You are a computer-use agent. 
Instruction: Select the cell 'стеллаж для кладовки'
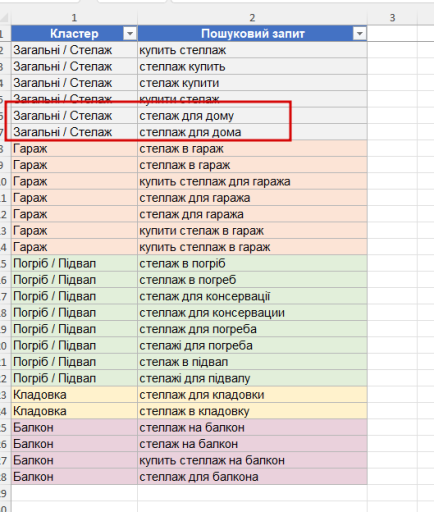pos(252,395)
